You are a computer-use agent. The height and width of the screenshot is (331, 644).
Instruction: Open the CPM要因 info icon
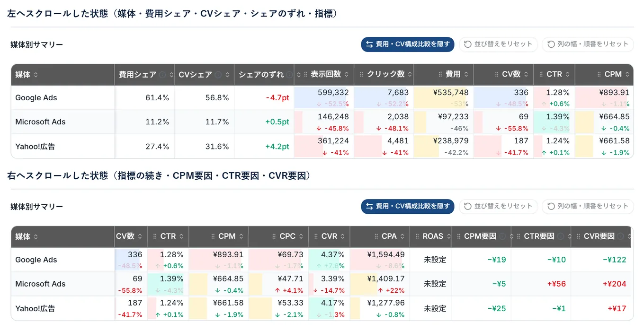[502, 236]
